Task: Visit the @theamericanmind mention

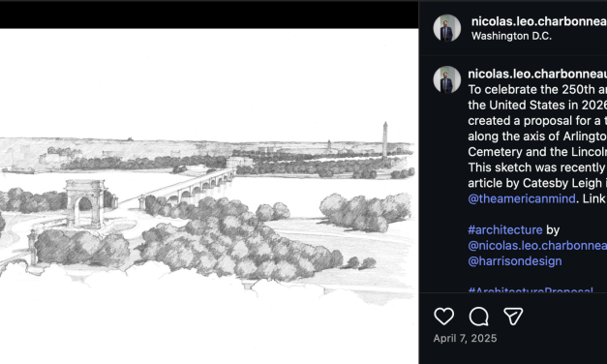Action: point(522,198)
